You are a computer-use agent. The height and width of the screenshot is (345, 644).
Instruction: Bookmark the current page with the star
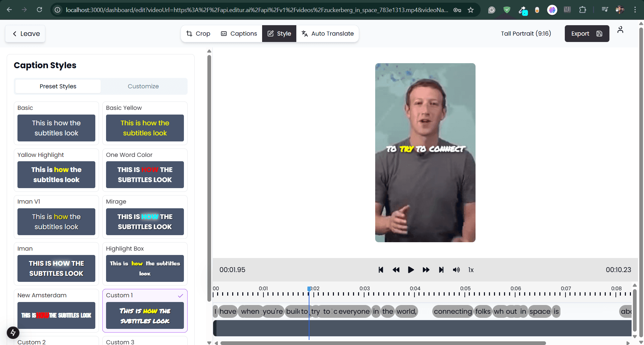pos(470,10)
